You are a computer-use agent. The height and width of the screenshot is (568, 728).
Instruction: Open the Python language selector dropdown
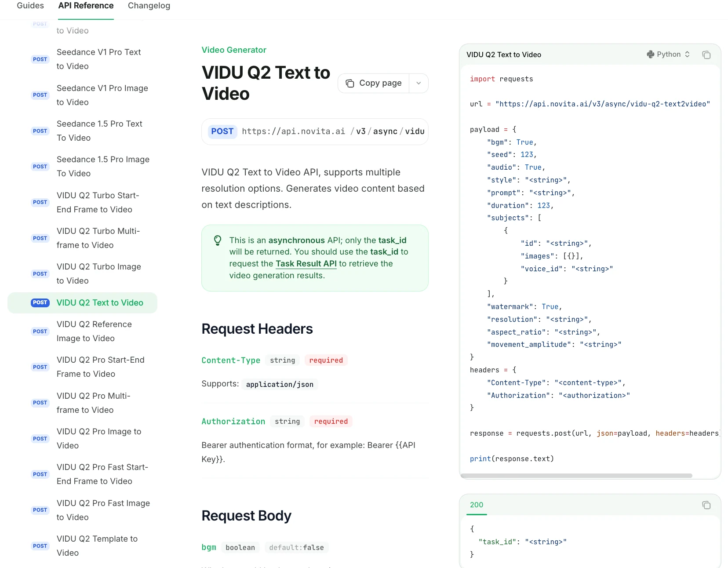coord(669,55)
